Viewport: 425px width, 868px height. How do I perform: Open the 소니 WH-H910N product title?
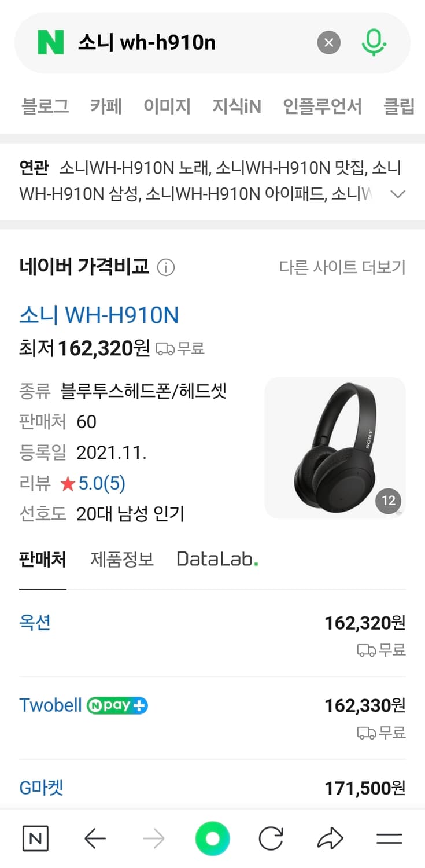pos(99,315)
